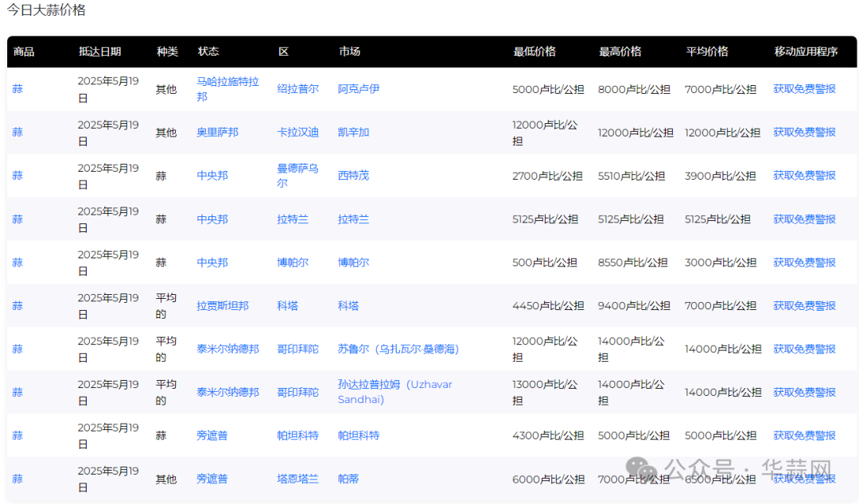Screen dimensions: 859x504
Task: Click the 平均价格 column header
Action: [707, 52]
